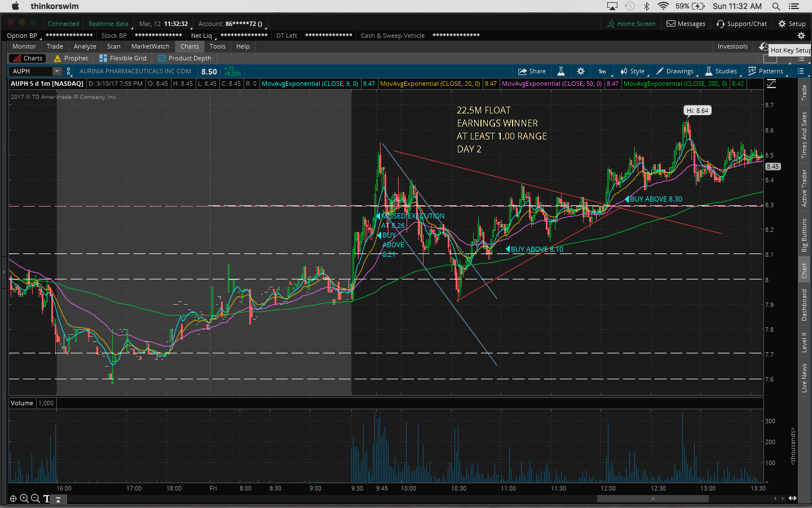Click the chart toolbar list menu icon
The image size is (812, 508).
pos(801,71)
